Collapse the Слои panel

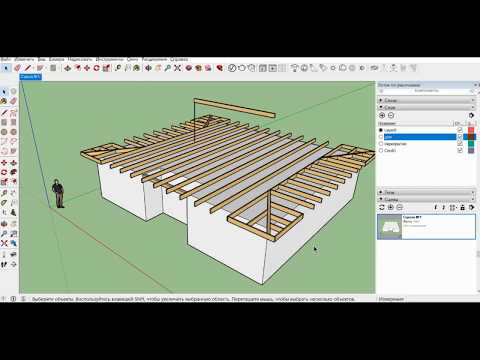click(427, 107)
